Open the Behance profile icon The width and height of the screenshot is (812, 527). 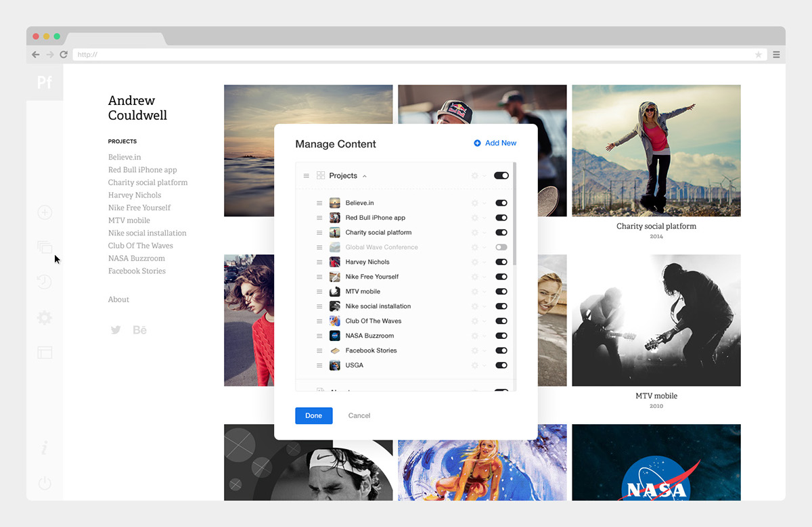139,330
